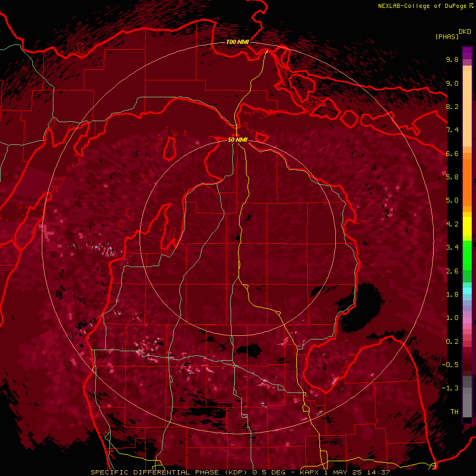
Task: Click the 0.2 value on the color scale
Action: [x=452, y=342]
